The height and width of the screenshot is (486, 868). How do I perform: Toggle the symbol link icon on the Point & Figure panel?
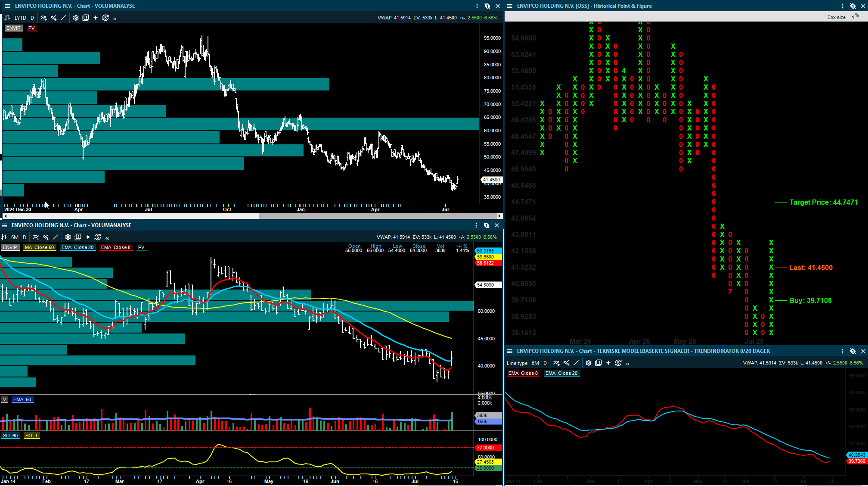tap(853, 6)
